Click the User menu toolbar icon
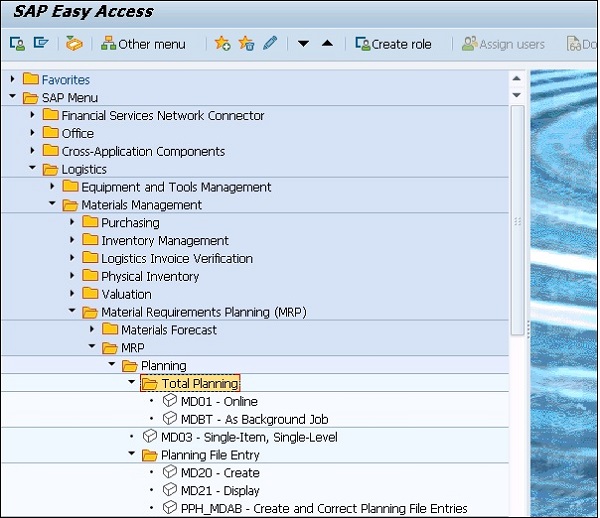Screen dimensions: 600x518 pos(17,44)
